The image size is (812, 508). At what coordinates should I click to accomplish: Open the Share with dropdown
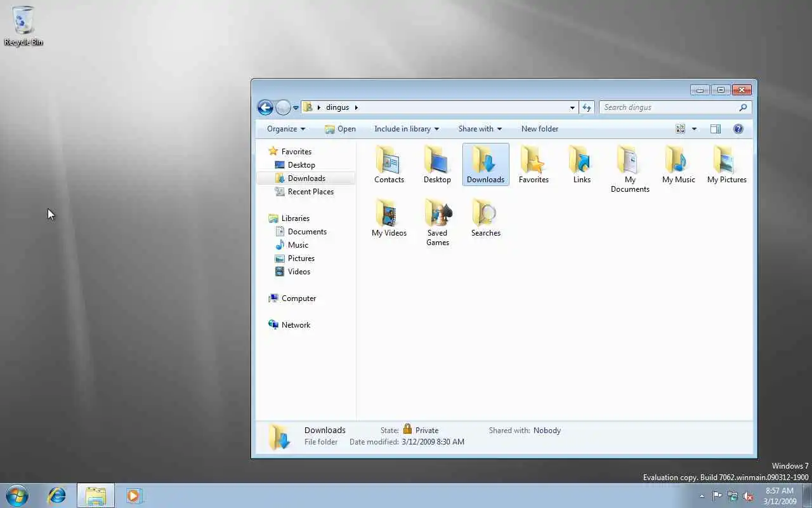tap(480, 129)
